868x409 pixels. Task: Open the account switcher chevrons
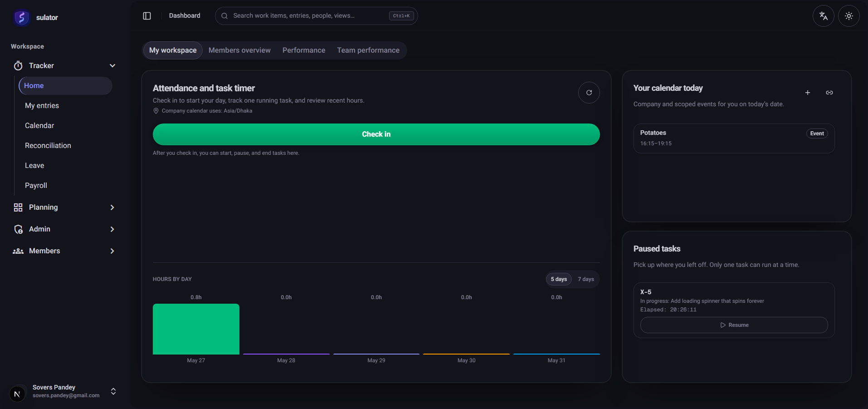pyautogui.click(x=113, y=391)
